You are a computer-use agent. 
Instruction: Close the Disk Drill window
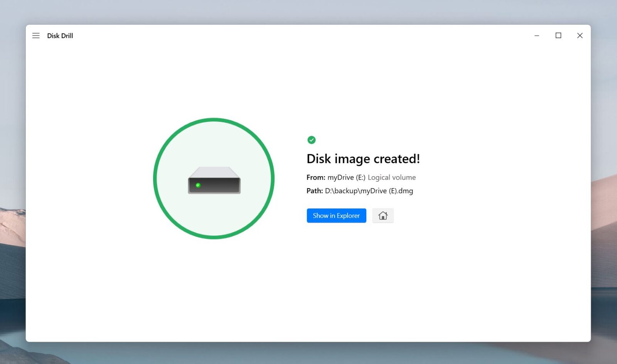[580, 35]
